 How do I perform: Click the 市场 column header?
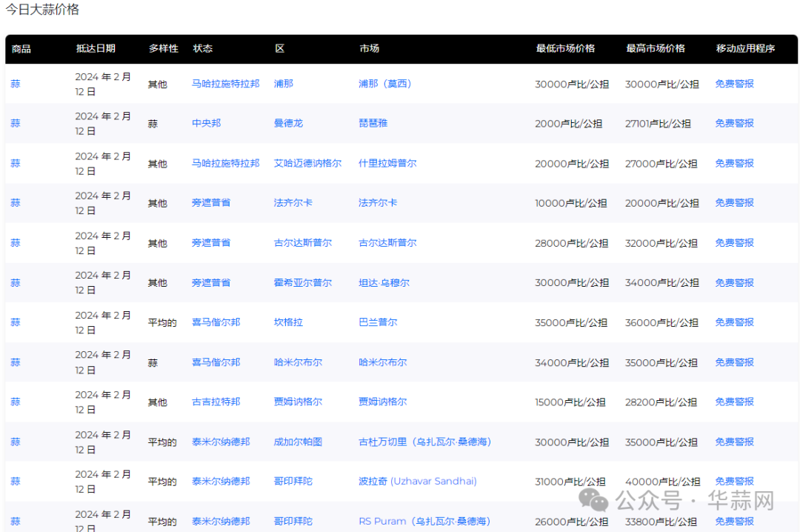(x=370, y=48)
